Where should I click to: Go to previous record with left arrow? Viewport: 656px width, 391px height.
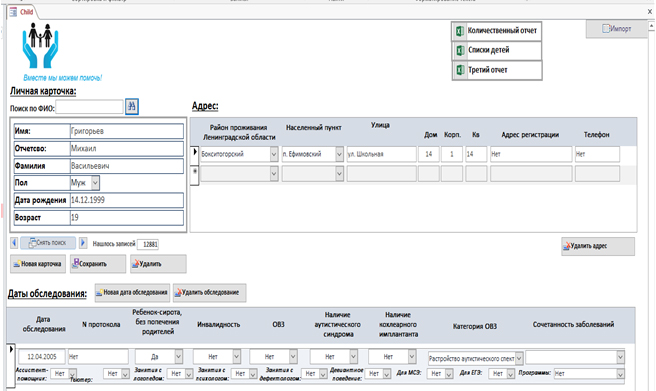[14, 243]
